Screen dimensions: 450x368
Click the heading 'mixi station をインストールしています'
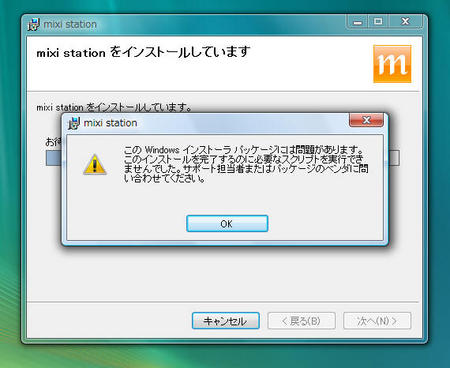tap(143, 52)
